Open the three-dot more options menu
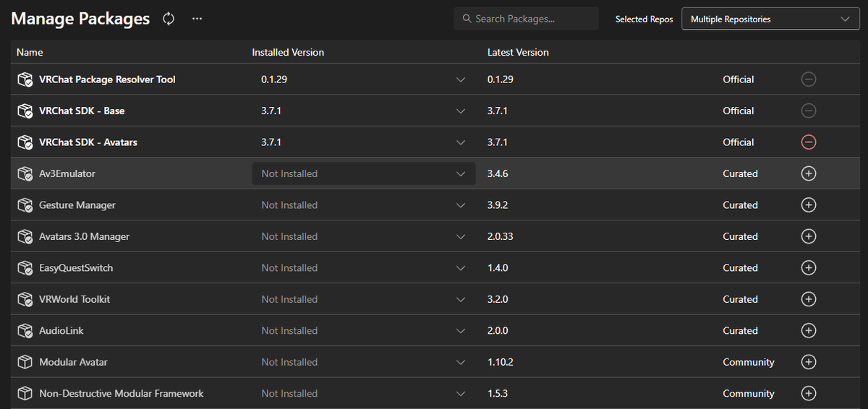Screen dimensions: 868x409 tap(197, 20)
